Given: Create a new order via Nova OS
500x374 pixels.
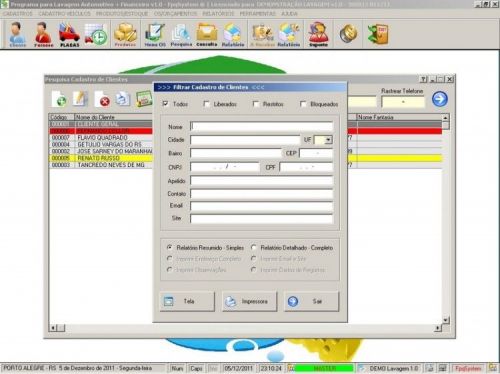Looking at the screenshot, I should pos(155,34).
